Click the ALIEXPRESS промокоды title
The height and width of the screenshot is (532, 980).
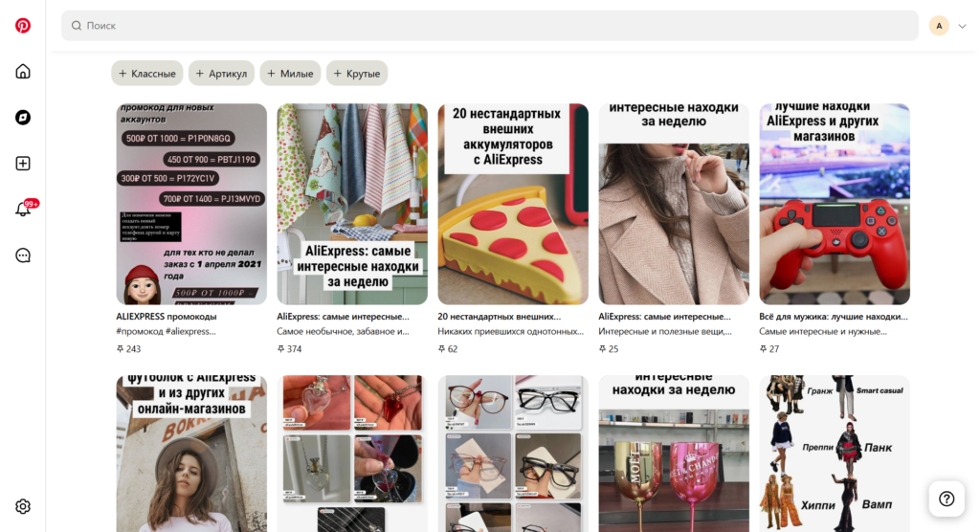click(167, 317)
